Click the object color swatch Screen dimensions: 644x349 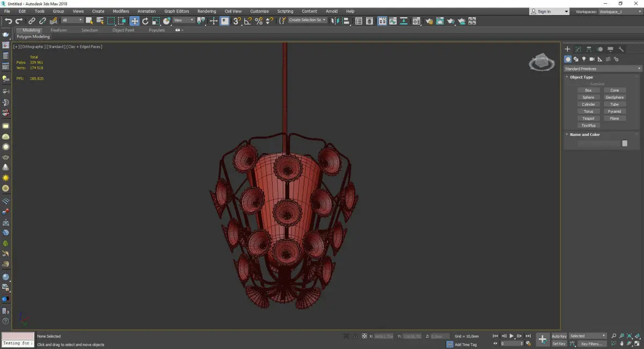coord(624,143)
